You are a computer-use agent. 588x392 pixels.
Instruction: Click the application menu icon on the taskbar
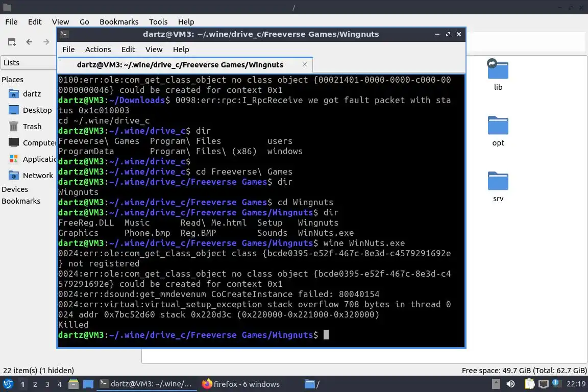point(8,384)
